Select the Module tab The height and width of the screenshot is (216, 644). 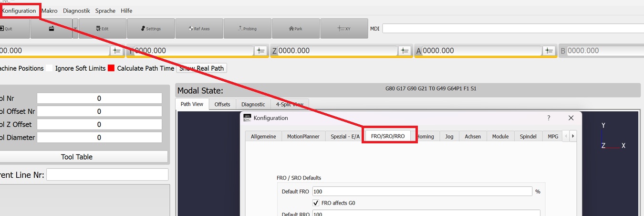coord(500,136)
